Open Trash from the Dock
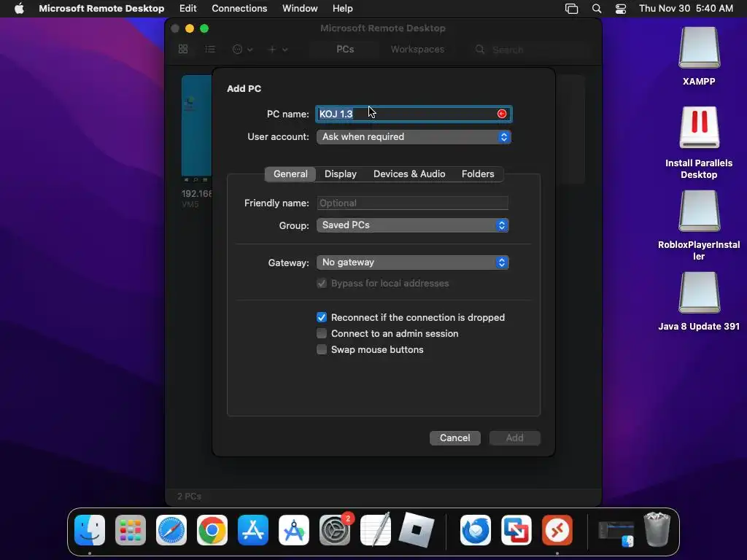Image resolution: width=747 pixels, height=560 pixels. pyautogui.click(x=657, y=529)
